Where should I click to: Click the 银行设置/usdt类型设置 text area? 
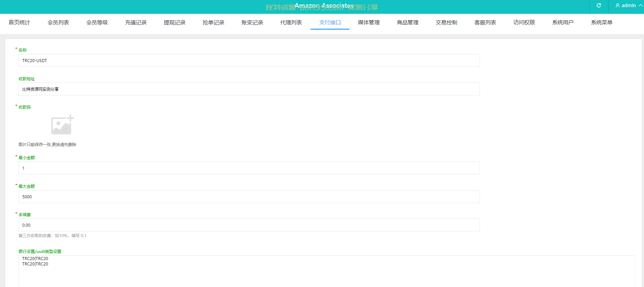pyautogui.click(x=327, y=271)
